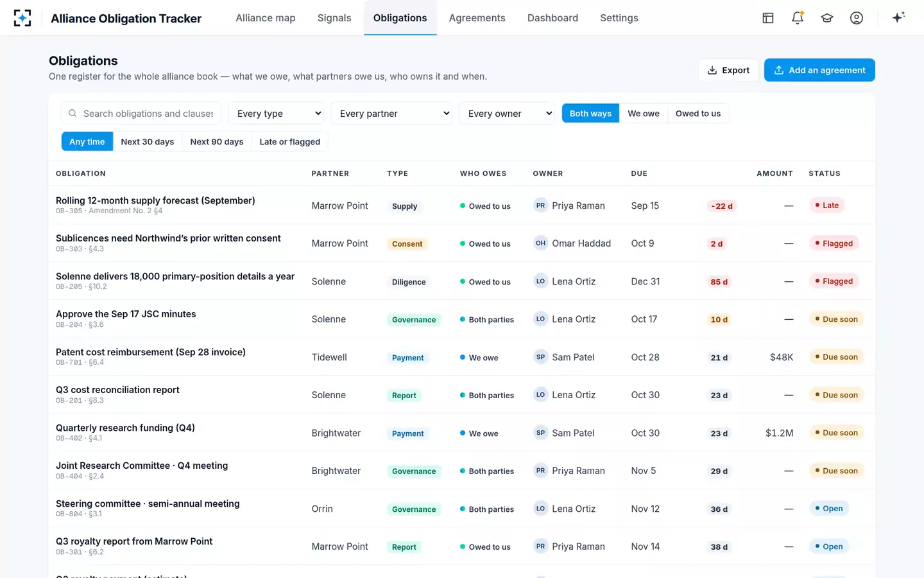The width and height of the screenshot is (924, 578).
Task: Show obligations due in Next 30 days
Action: tap(148, 142)
